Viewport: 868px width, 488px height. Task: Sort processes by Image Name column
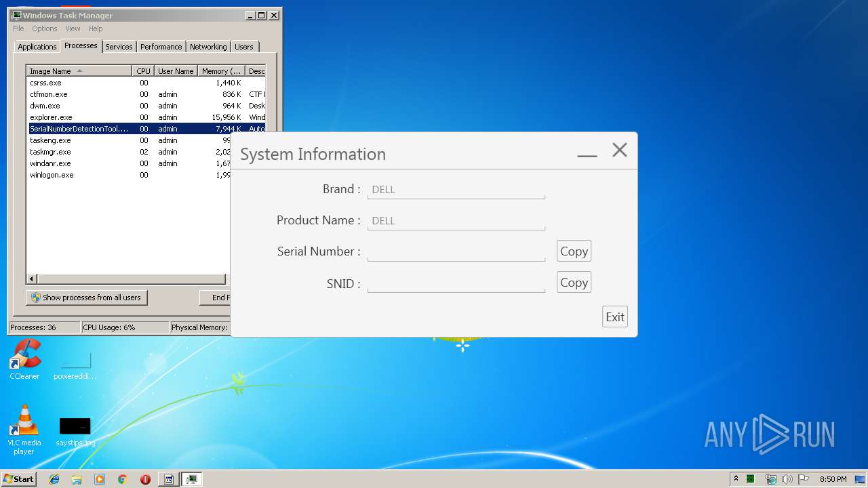pyautogui.click(x=79, y=71)
